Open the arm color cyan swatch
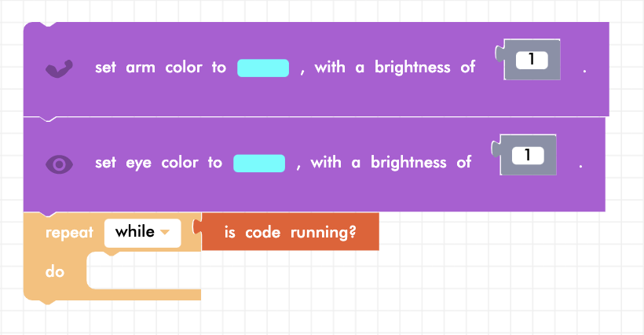Screen dimensions: 644x335 click(x=263, y=68)
